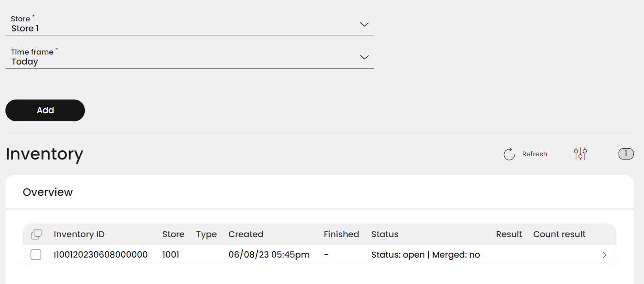644x284 pixels.
Task: Click the Inventory ID column header
Action: pyautogui.click(x=79, y=234)
